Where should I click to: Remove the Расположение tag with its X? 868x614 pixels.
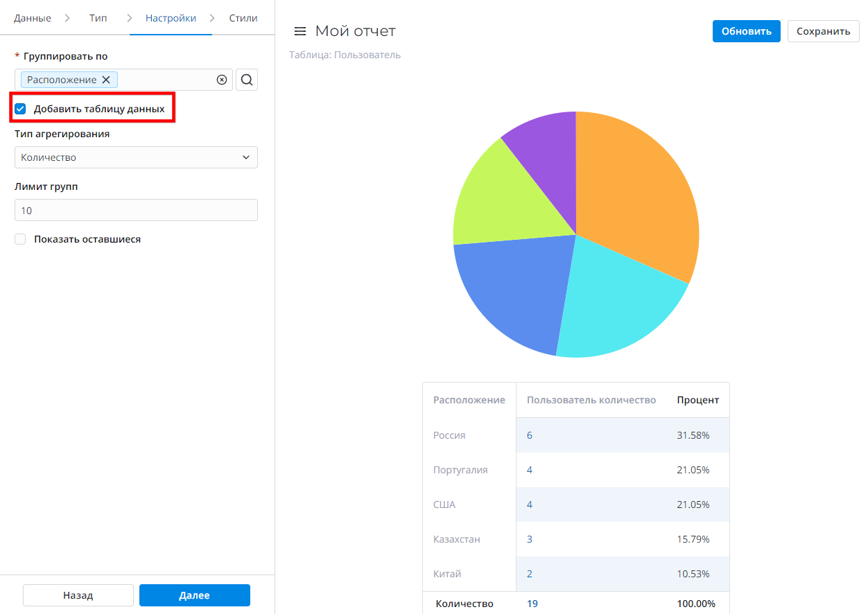coord(106,80)
